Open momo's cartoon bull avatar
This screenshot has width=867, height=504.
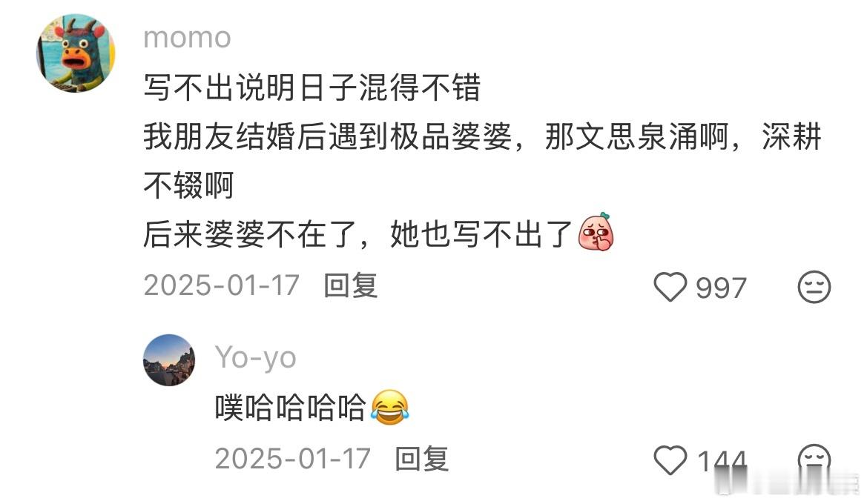(76, 53)
